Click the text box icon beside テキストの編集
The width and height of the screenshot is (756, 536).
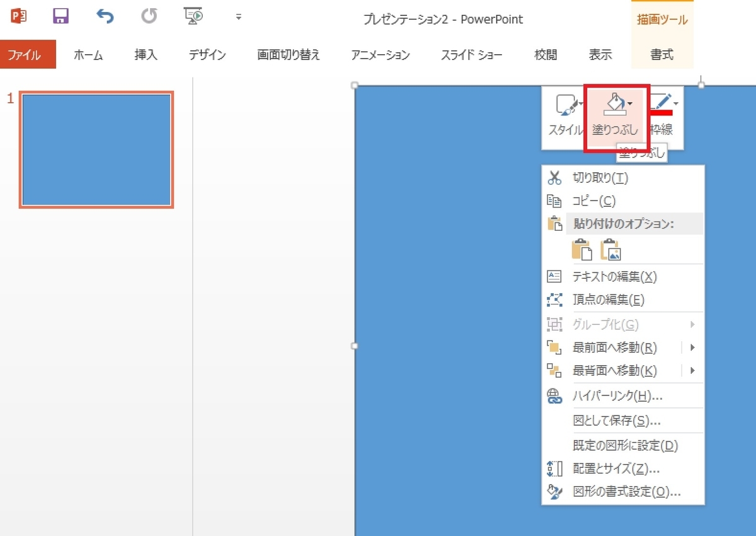554,276
